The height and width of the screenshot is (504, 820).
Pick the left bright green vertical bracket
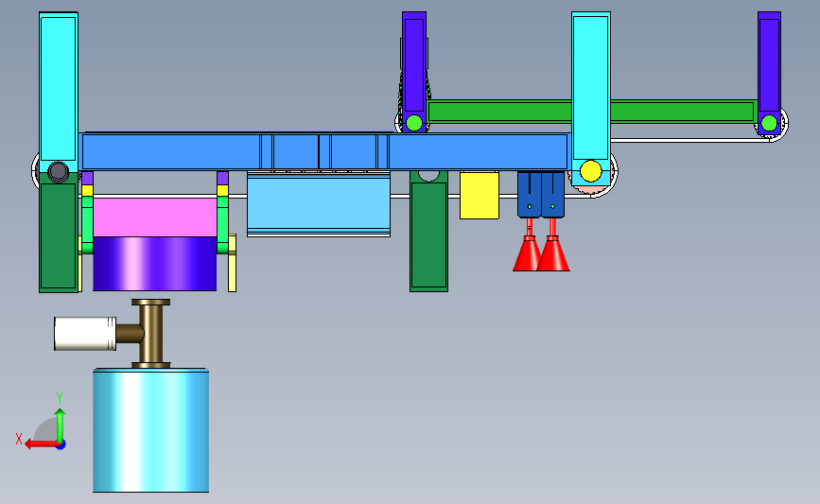click(x=87, y=225)
